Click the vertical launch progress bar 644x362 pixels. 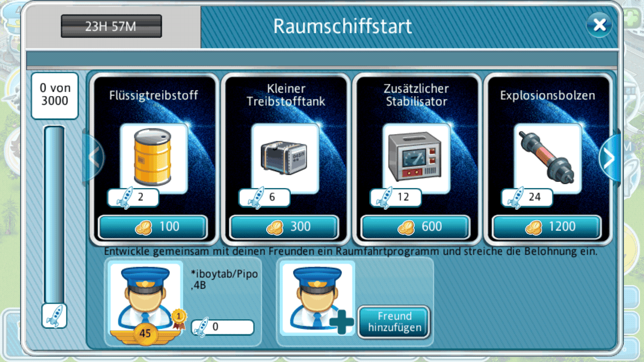pos(54,215)
